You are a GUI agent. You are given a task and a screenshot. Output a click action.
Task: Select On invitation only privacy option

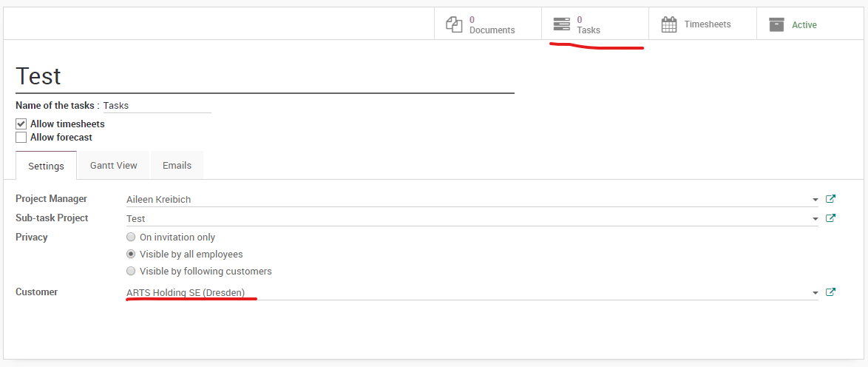pyautogui.click(x=131, y=238)
